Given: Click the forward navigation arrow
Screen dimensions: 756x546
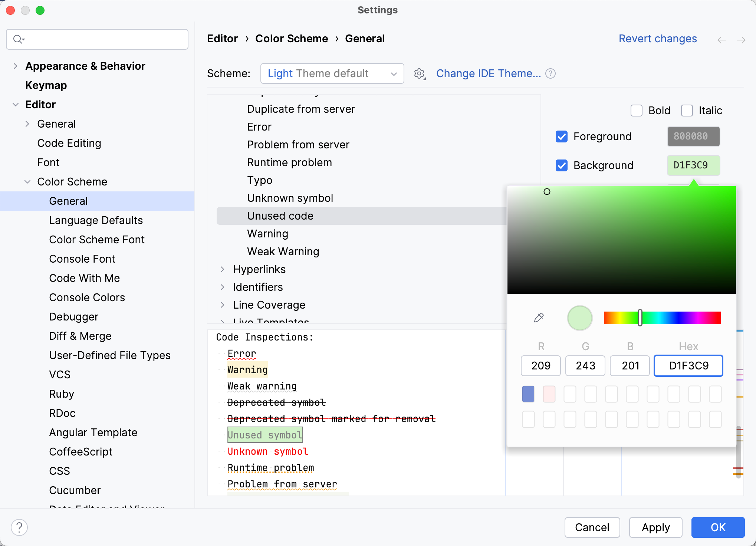Looking at the screenshot, I should (741, 40).
